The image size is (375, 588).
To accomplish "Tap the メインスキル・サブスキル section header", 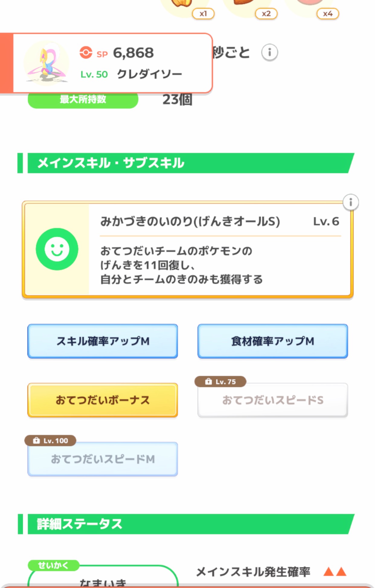I will 186,163.
